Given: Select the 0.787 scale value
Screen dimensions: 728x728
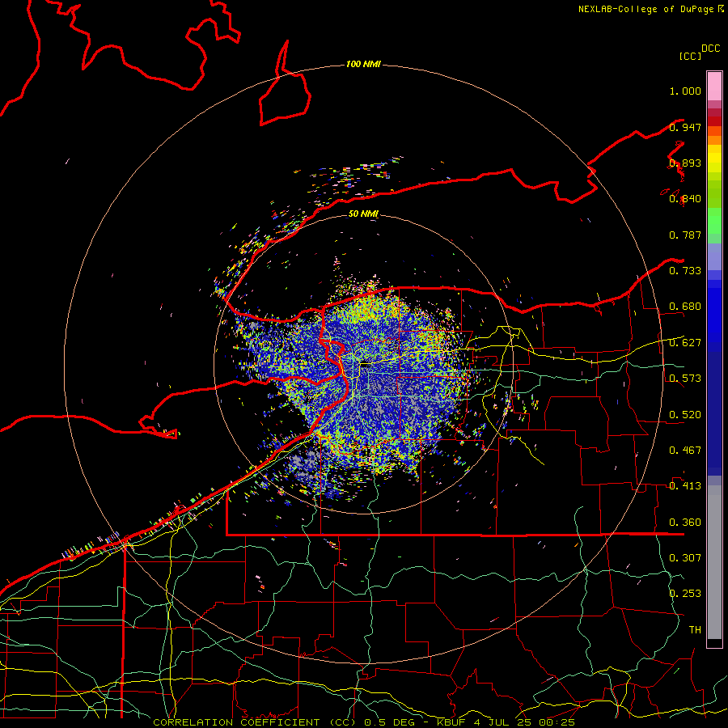Looking at the screenshot, I should (x=685, y=235).
